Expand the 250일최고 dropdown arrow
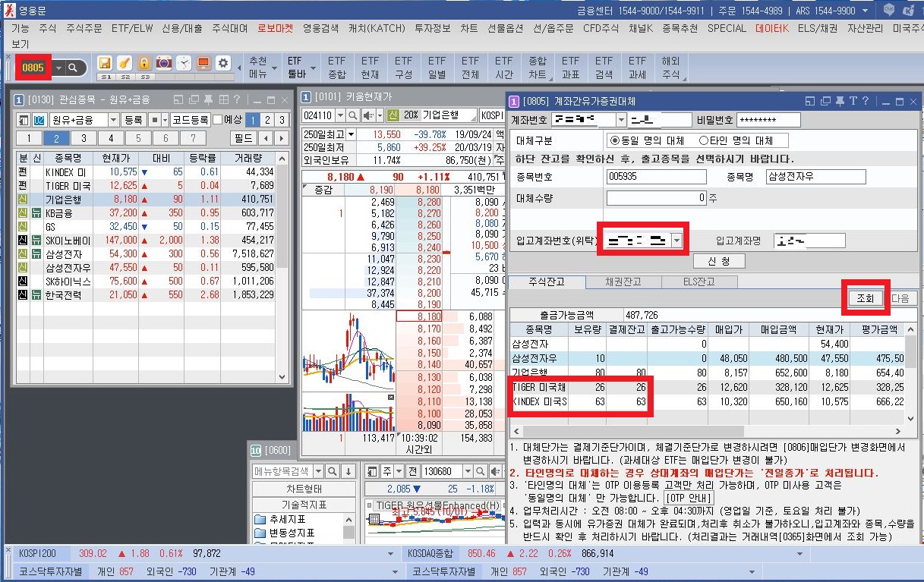Screen dimensions: 924x582 click(351, 134)
